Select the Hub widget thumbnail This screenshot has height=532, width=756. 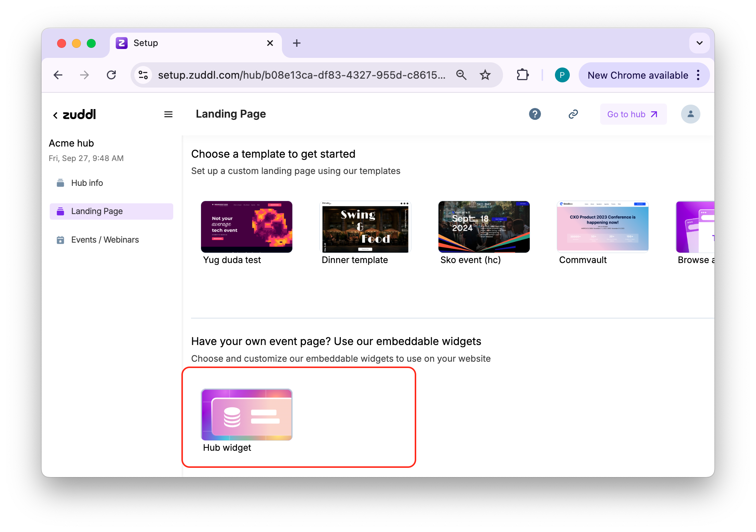coord(246,414)
